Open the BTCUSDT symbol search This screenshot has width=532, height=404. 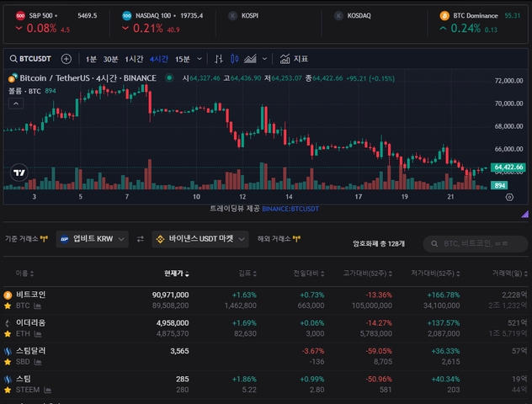coord(30,59)
